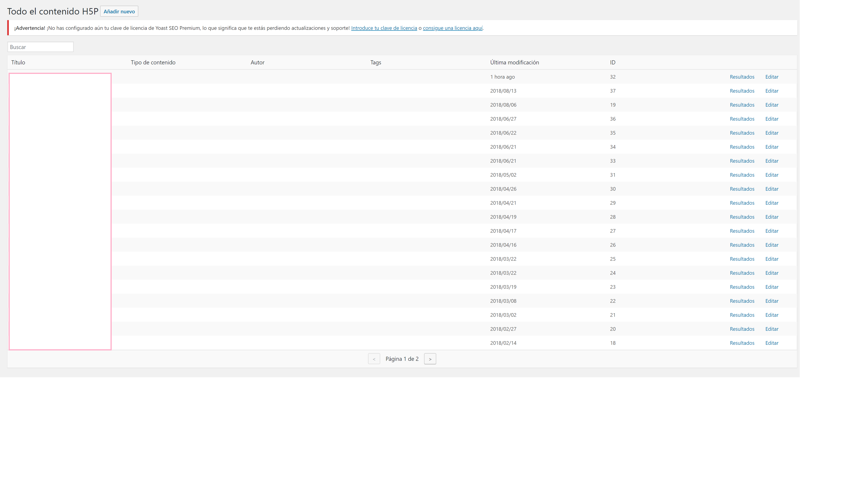Edit content with ID 31
The image size is (868, 488).
point(772,175)
